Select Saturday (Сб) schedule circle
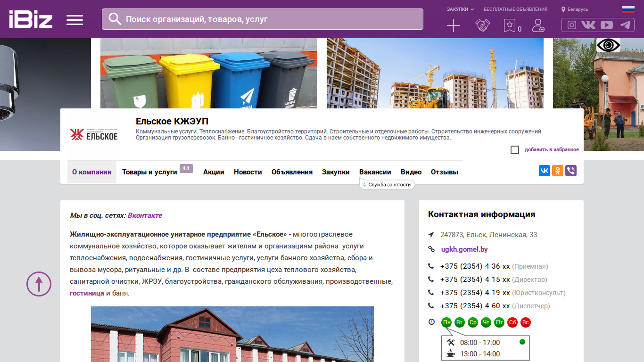644x362 pixels. pyautogui.click(x=512, y=322)
